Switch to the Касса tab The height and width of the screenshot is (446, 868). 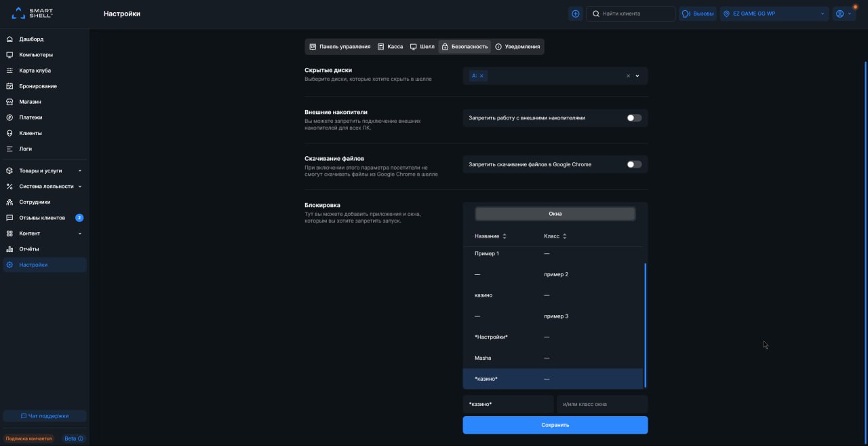[390, 47]
